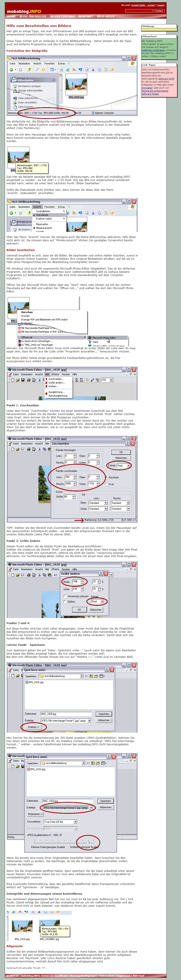Click the Views icon in the first Explorer screenshot

[x=52, y=70]
